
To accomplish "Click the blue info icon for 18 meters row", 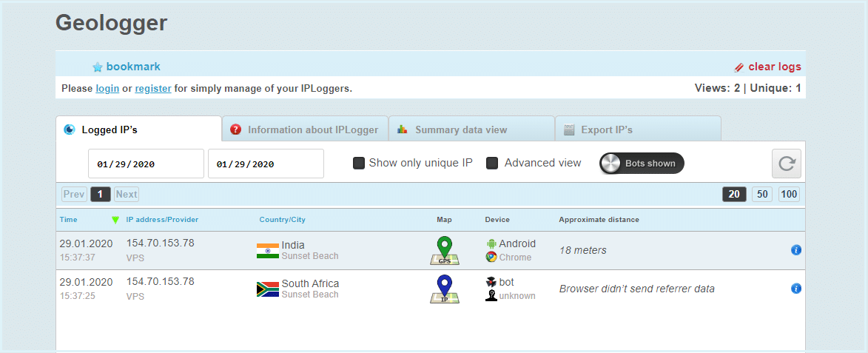I will pyautogui.click(x=796, y=250).
